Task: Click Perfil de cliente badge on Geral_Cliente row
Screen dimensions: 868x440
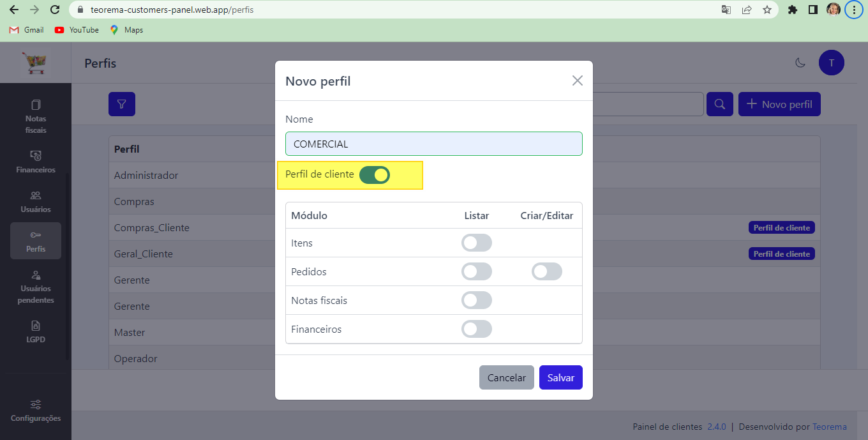Action: 782,254
